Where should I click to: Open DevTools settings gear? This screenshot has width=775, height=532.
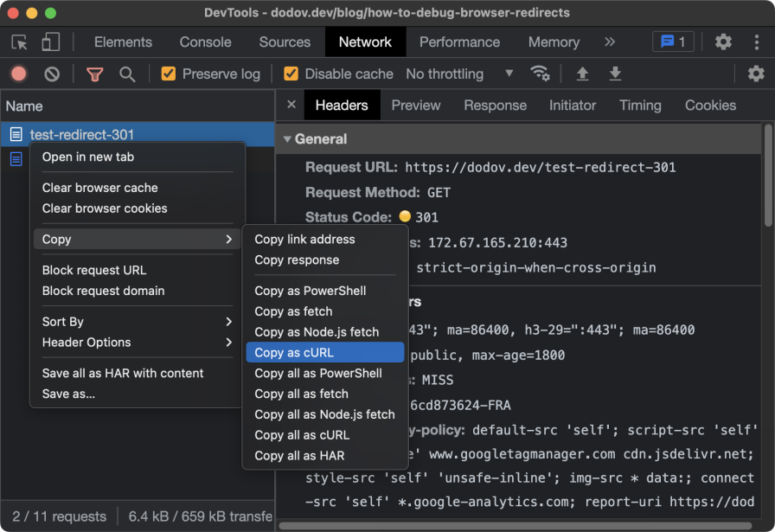[x=723, y=42]
